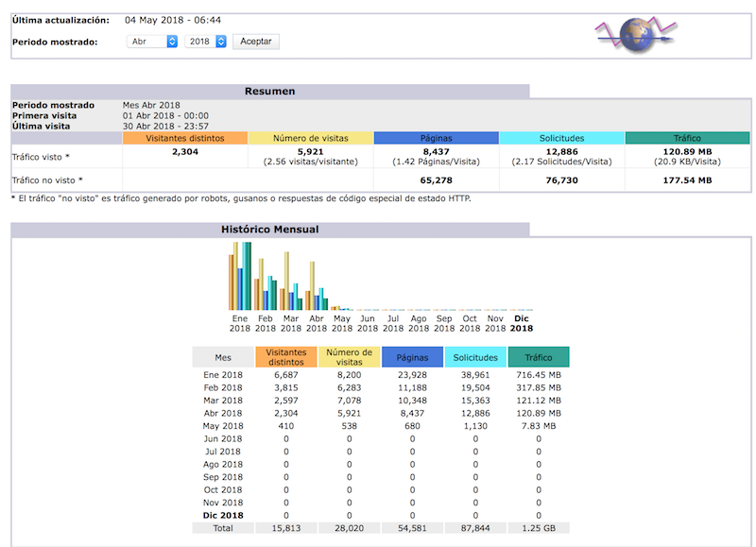The width and height of the screenshot is (756, 547).
Task: Click the Tráfico summary header
Action: [688, 138]
